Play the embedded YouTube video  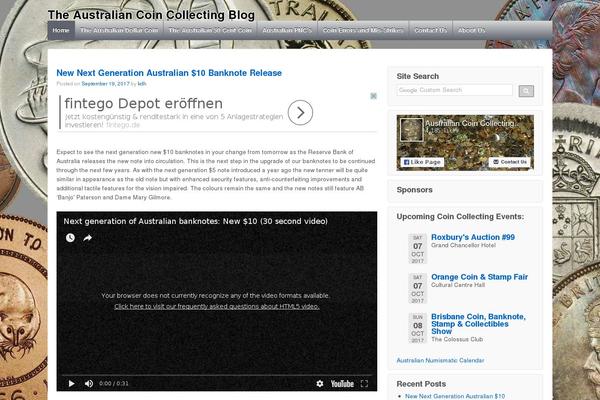coord(72,384)
